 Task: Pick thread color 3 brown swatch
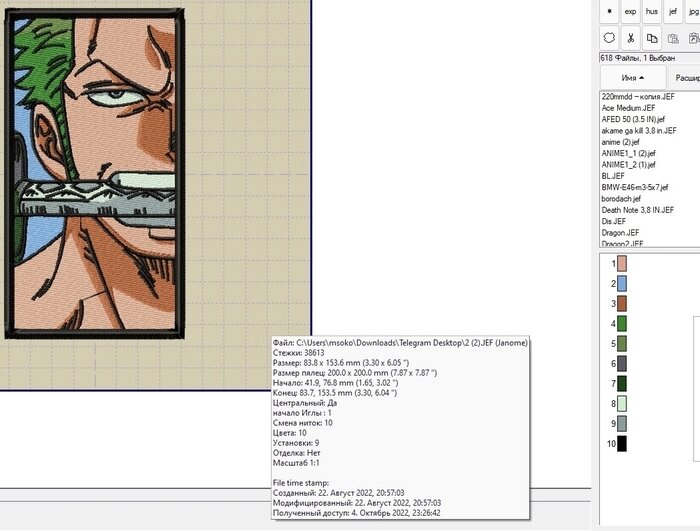(x=621, y=304)
